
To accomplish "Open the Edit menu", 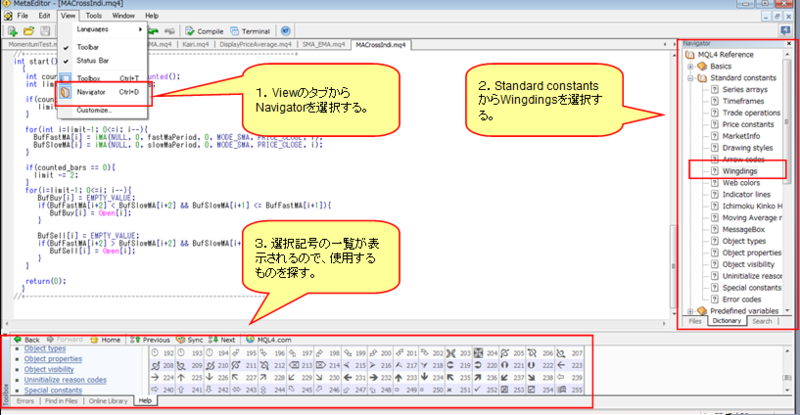I will point(44,16).
